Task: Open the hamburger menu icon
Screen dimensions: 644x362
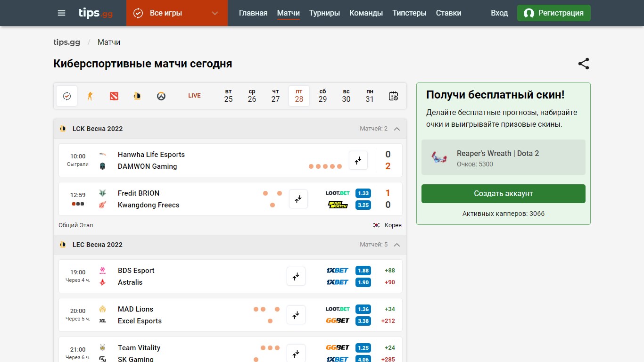Action: [x=61, y=13]
